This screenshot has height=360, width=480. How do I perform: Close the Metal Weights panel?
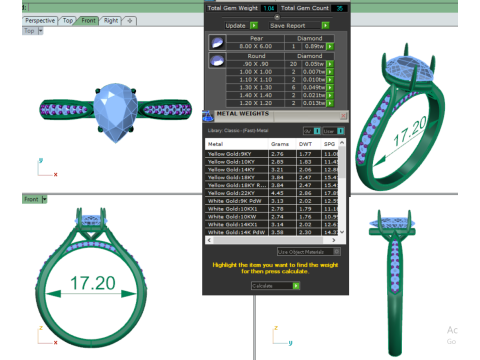point(343,116)
